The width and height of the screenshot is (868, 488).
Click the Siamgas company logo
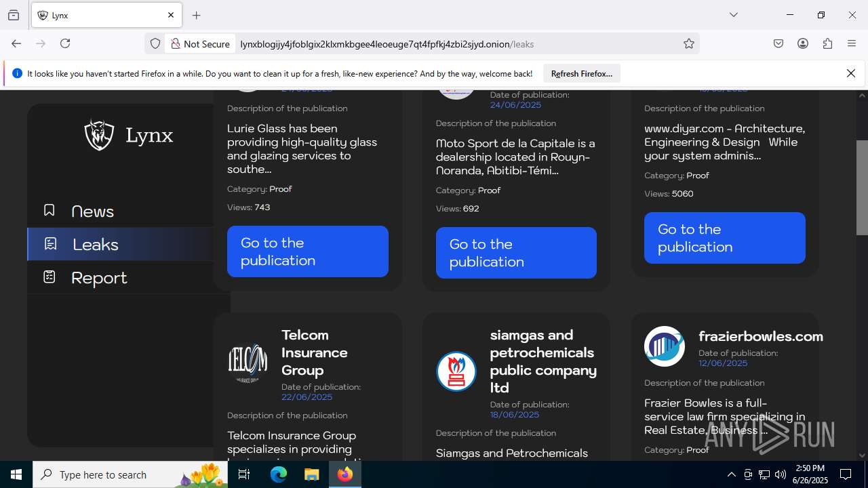click(x=456, y=371)
